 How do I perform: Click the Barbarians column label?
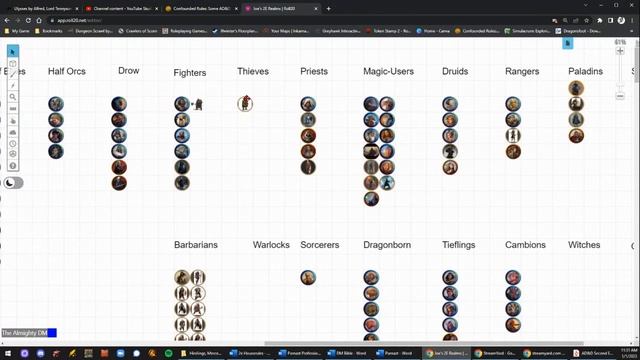[196, 245]
